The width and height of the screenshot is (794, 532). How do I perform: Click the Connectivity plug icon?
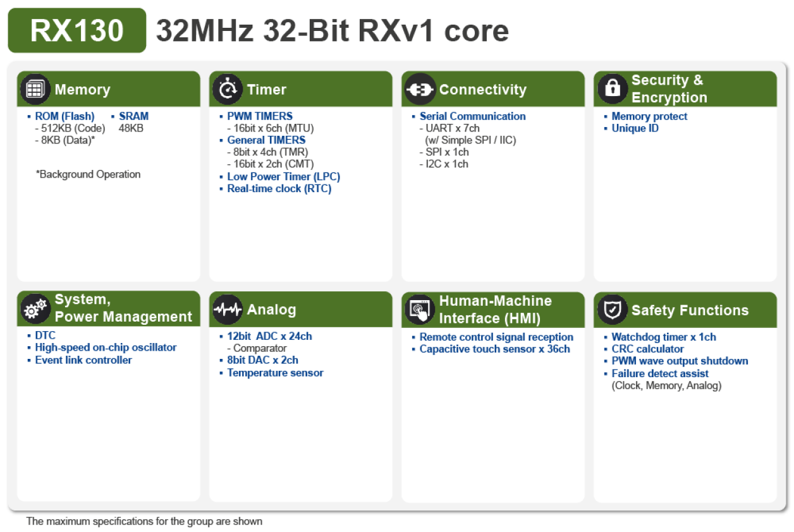pyautogui.click(x=420, y=88)
